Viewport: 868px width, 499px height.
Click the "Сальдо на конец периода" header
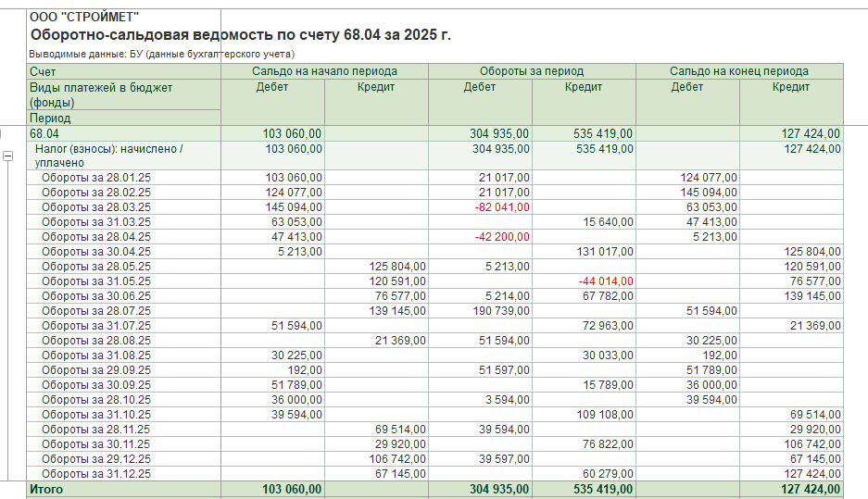[739, 71]
